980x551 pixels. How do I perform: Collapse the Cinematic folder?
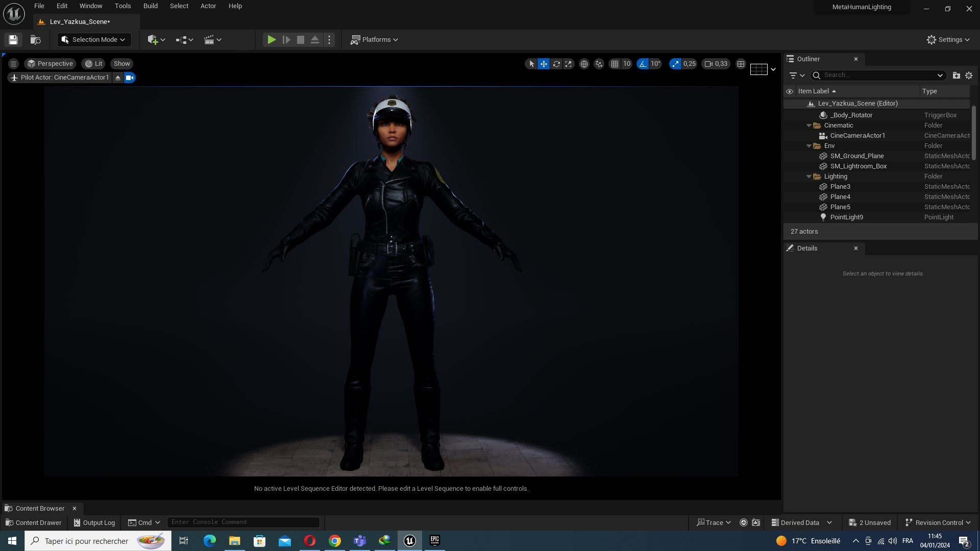[x=809, y=126]
